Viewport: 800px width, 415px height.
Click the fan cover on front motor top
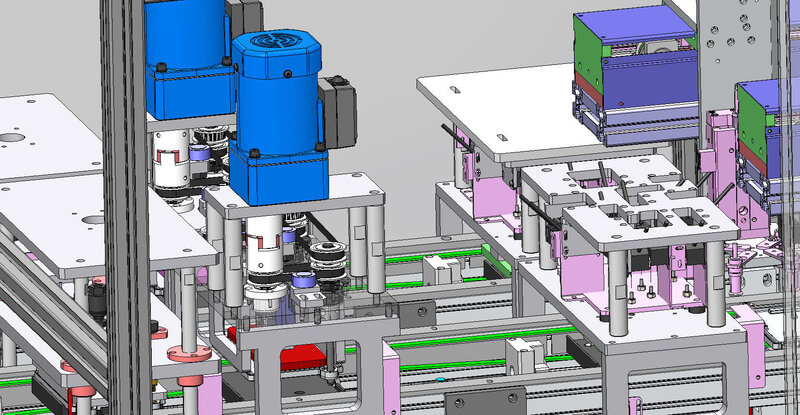pyautogui.click(x=273, y=43)
